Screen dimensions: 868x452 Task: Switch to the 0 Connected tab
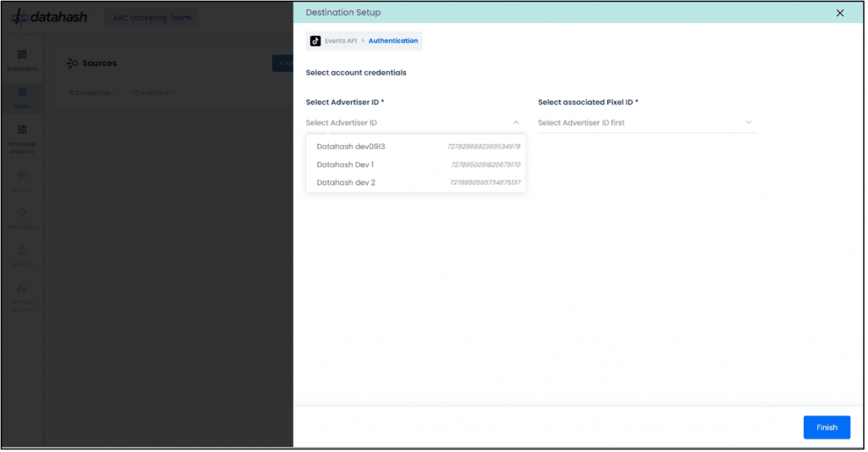[x=92, y=92]
